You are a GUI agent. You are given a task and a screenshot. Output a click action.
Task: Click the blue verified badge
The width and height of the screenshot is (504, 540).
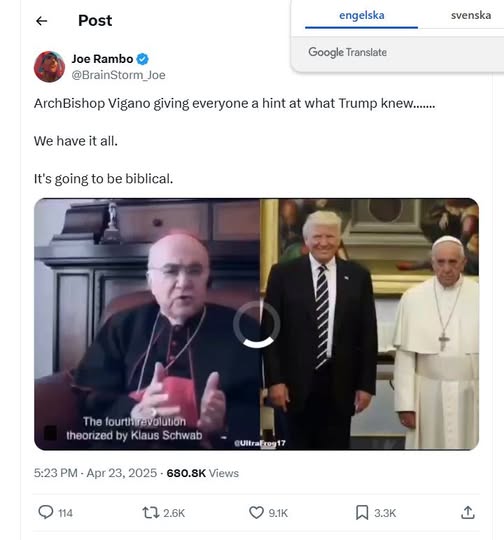click(143, 59)
